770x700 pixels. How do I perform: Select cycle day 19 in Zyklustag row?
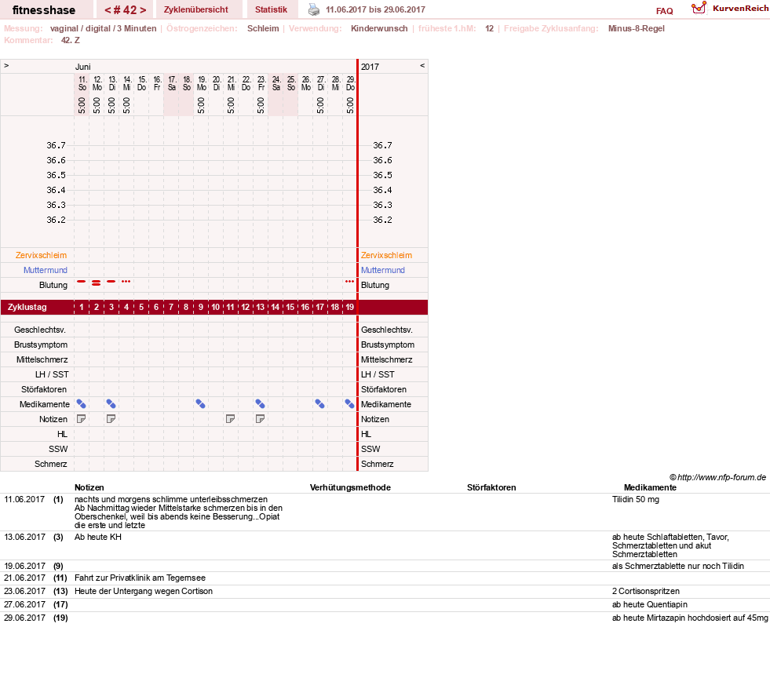pos(349,308)
